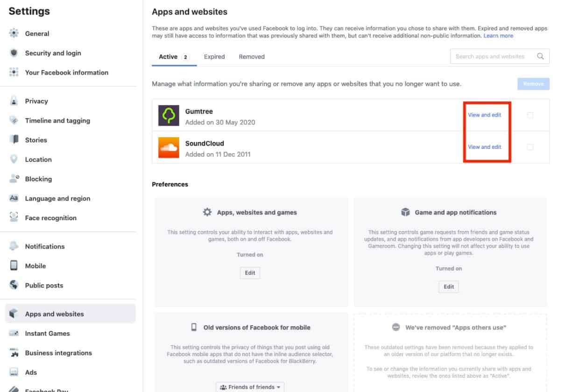Tick the Gumtree row checkbox
The image size is (586, 392).
point(530,115)
